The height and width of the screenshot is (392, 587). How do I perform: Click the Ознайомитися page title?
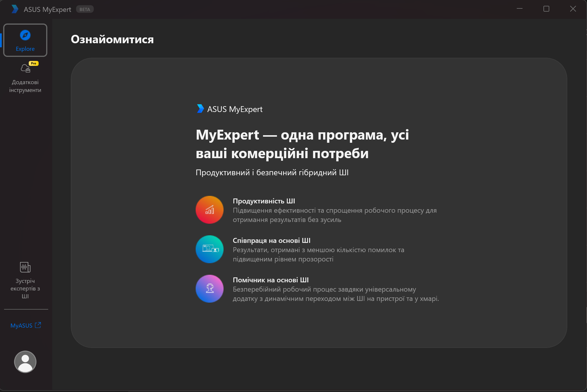[112, 39]
